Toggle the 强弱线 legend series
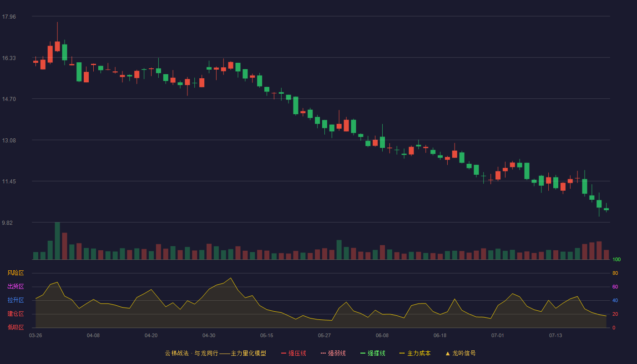The height and width of the screenshot is (364, 637). click(333, 353)
